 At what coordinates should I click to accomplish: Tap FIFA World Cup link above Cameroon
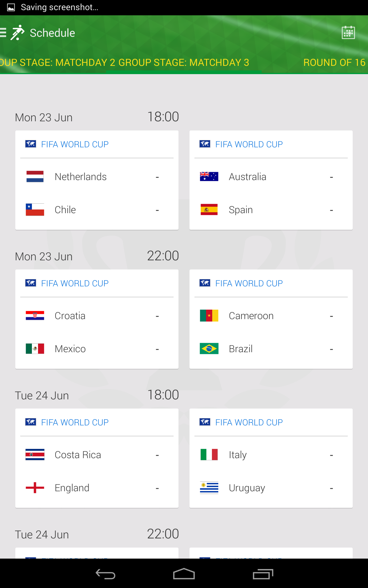[249, 283]
